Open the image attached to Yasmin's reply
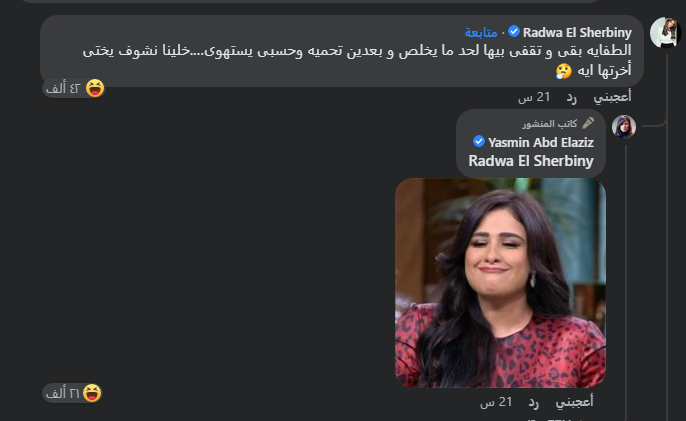 click(x=500, y=283)
